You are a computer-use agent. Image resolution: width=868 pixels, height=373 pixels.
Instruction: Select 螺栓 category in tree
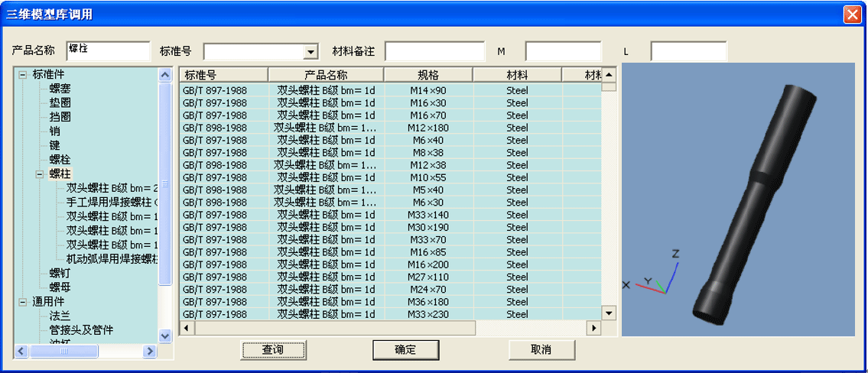(60, 160)
